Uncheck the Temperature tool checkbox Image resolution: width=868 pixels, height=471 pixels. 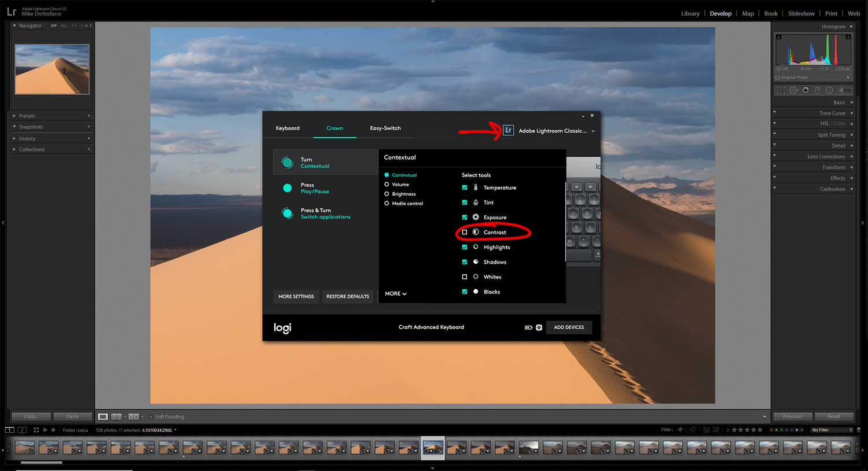[x=465, y=187]
